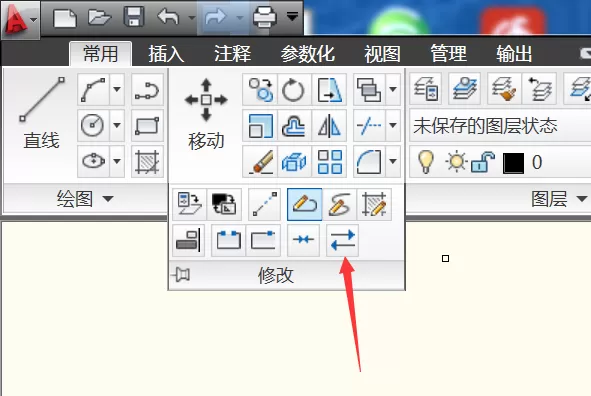591x396 pixels.
Task: Select the Polyline tool
Action: pyautogui.click(x=147, y=90)
